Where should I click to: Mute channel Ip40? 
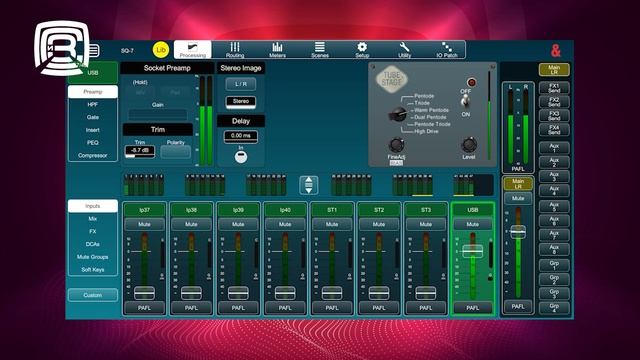coord(285,224)
